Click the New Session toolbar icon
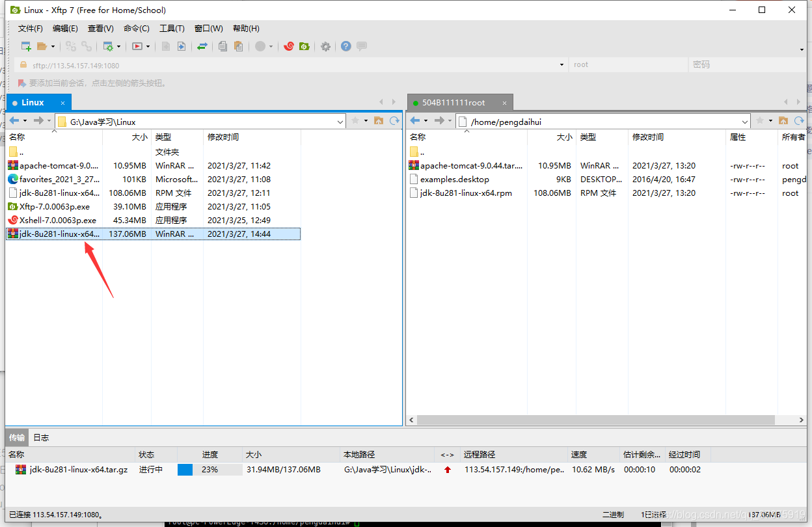Image resolution: width=812 pixels, height=527 pixels. pos(26,46)
